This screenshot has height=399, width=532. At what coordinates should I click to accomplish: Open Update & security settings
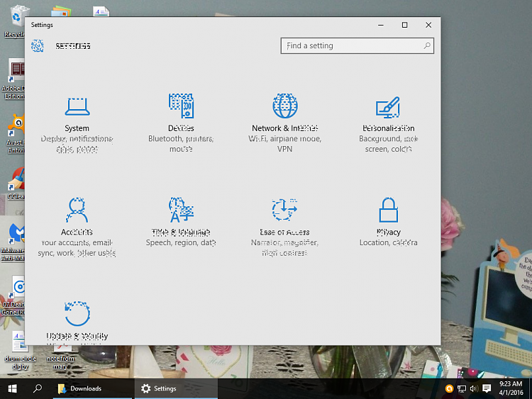pyautogui.click(x=77, y=322)
